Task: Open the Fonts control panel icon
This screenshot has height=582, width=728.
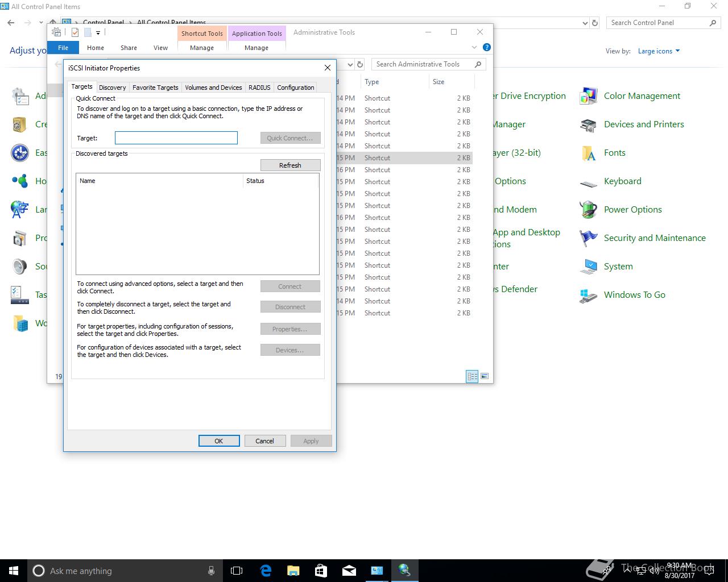Action: (x=588, y=153)
